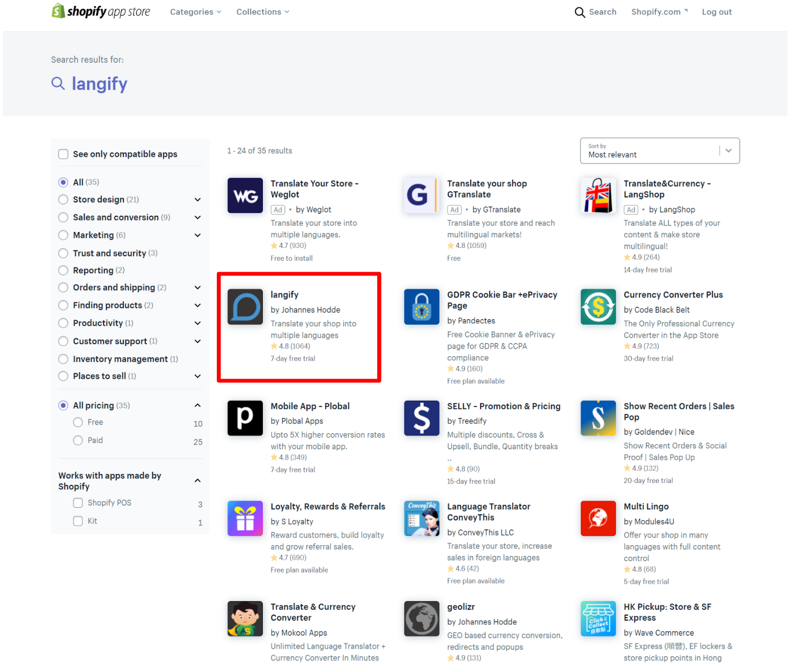Expand the Places to sell chevron
Screen dimensions: 792x672
[x=198, y=376]
